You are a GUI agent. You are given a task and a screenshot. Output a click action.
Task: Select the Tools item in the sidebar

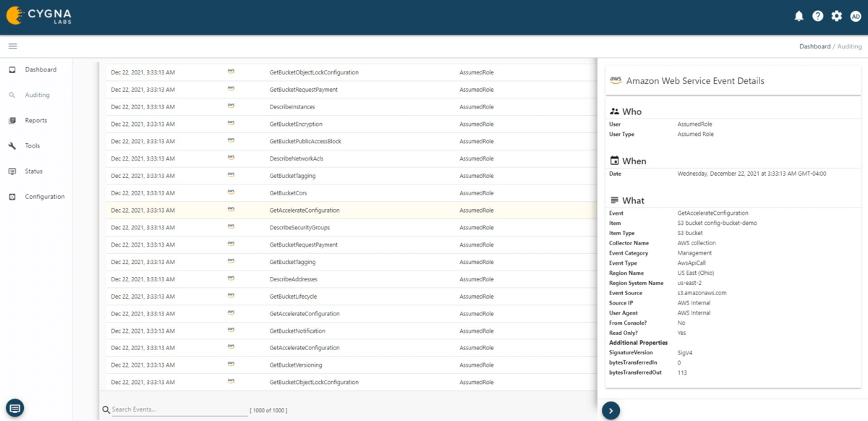pos(32,145)
